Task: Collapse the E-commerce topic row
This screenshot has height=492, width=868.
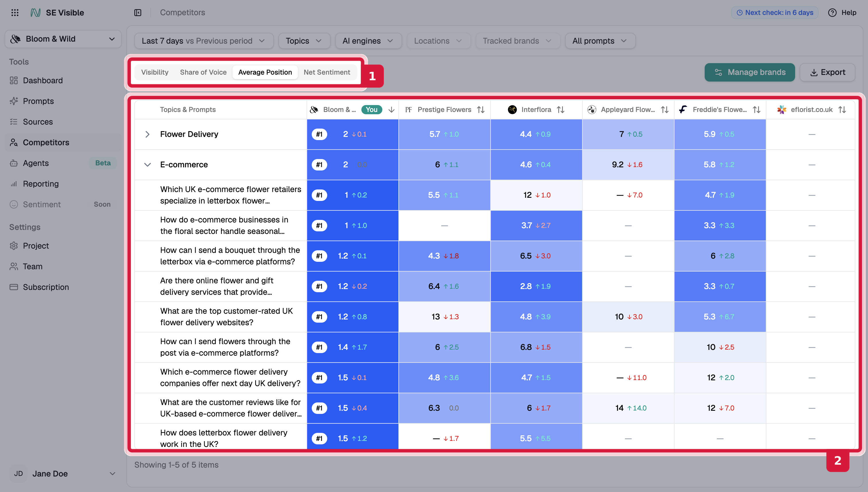Action: [147, 164]
